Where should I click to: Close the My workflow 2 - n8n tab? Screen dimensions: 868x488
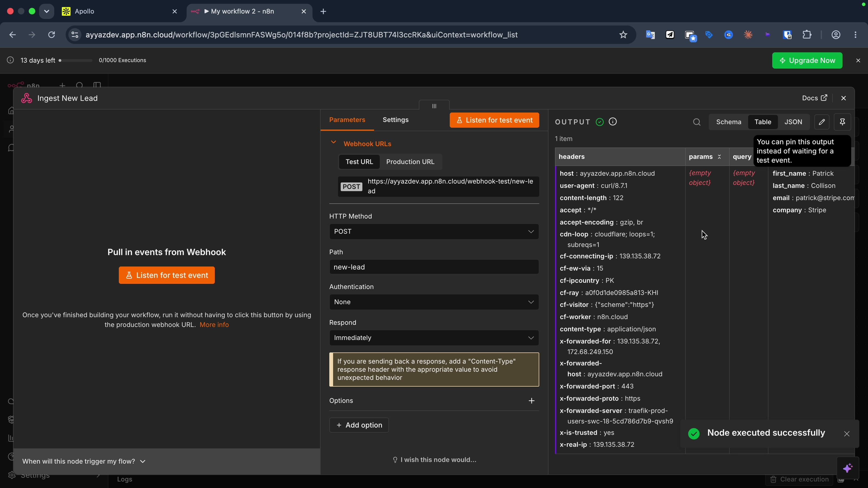click(x=304, y=11)
